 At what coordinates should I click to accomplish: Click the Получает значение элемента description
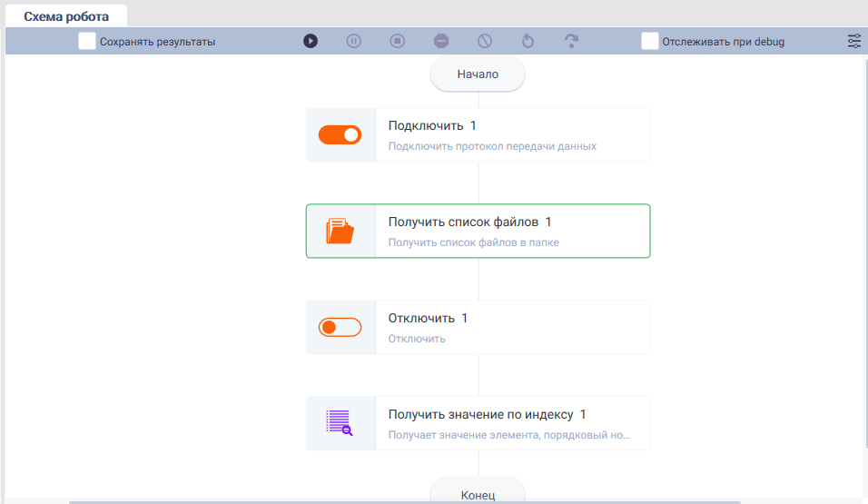point(508,435)
